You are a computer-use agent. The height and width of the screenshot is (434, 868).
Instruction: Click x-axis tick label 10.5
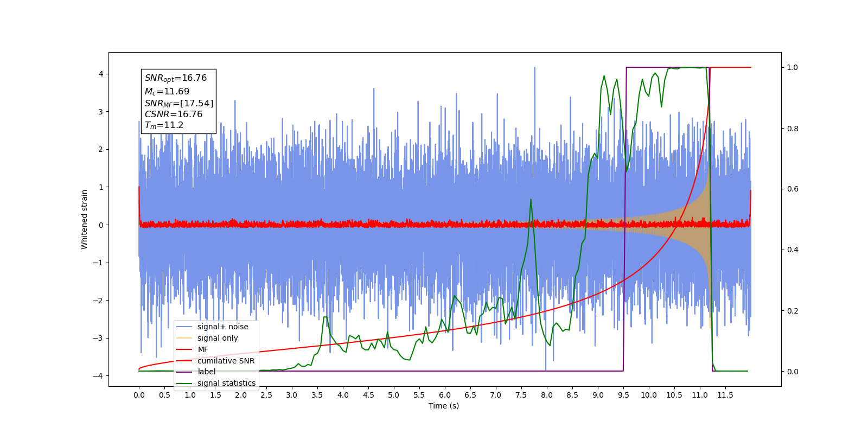(674, 395)
